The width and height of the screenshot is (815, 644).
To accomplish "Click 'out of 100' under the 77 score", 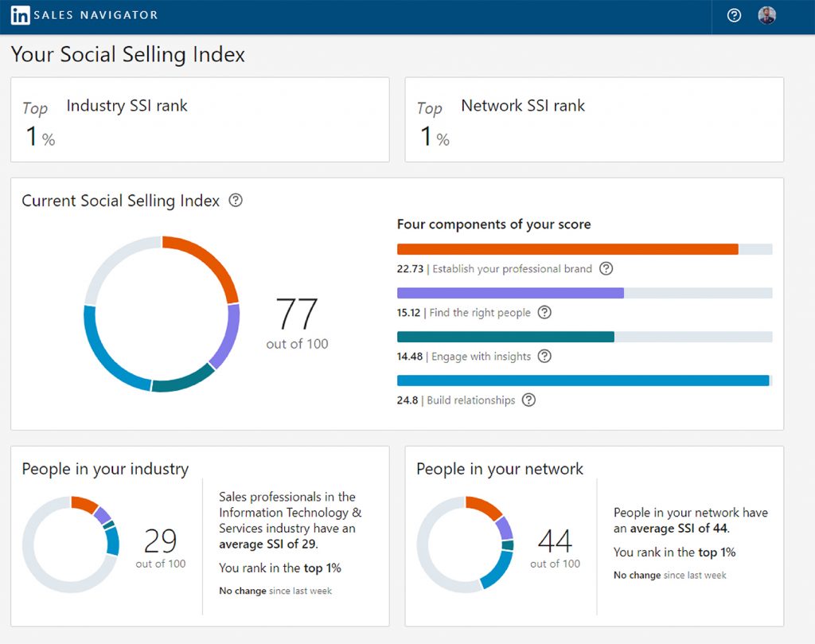I will click(x=298, y=344).
